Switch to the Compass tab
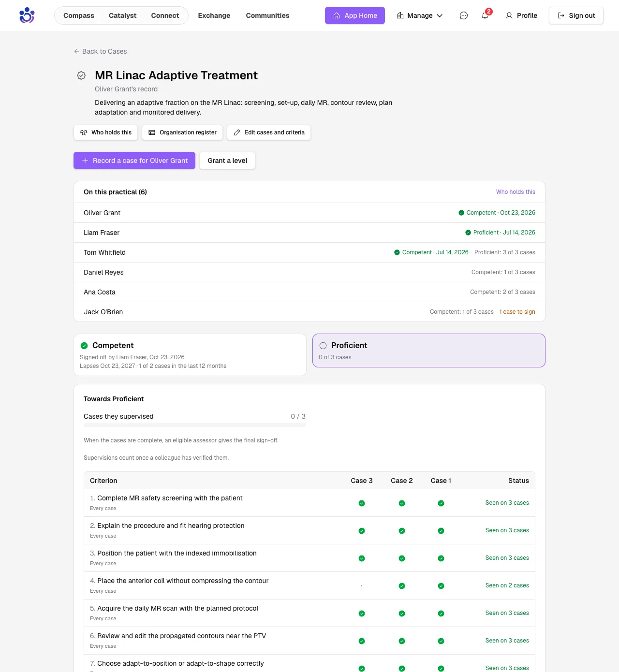This screenshot has width=619, height=672. tap(79, 15)
